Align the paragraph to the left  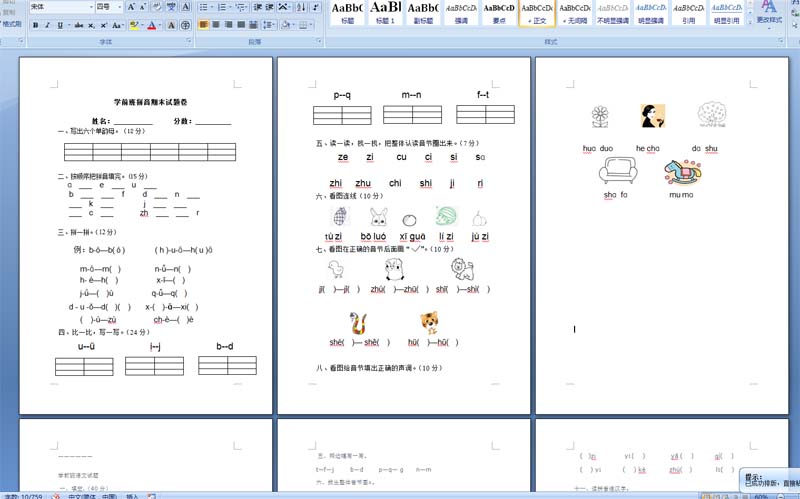tap(204, 25)
